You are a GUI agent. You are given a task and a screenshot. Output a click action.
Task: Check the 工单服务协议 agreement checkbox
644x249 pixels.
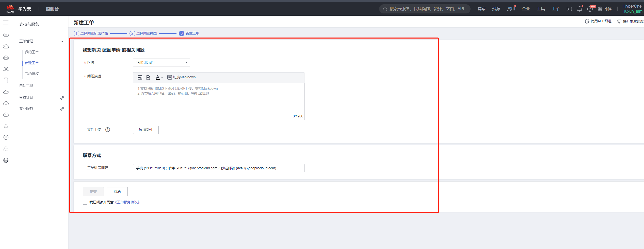(85, 202)
